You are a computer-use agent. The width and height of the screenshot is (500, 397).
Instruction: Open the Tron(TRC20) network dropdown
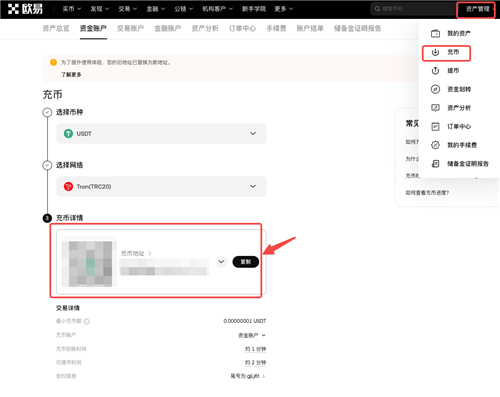coord(161,186)
